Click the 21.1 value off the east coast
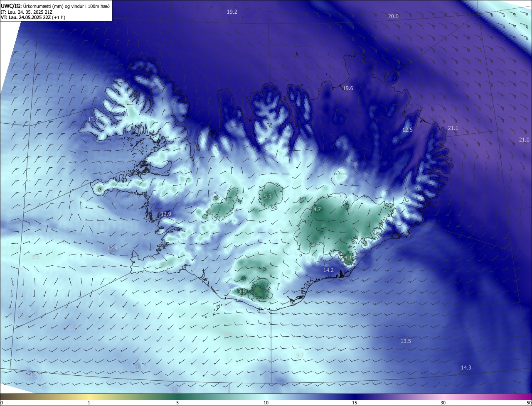Screen dimensions: 532x406 pos(453,128)
